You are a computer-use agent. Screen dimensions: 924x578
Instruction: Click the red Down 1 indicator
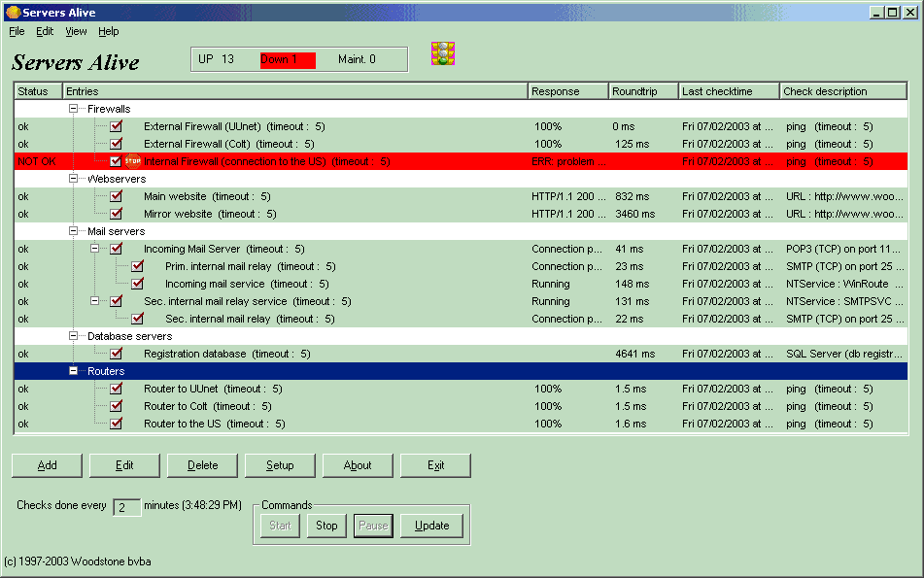pyautogui.click(x=289, y=59)
